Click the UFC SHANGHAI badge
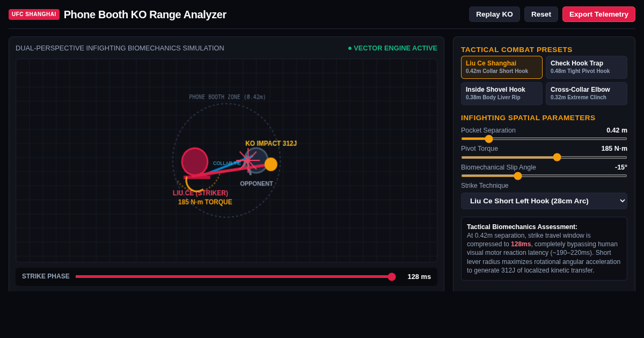 [34, 14]
